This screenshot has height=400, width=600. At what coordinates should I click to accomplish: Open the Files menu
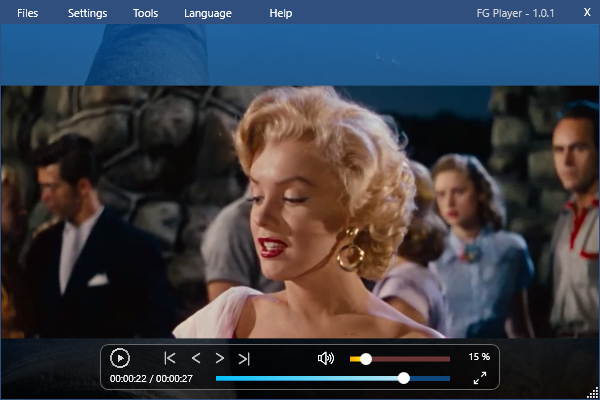(x=28, y=13)
